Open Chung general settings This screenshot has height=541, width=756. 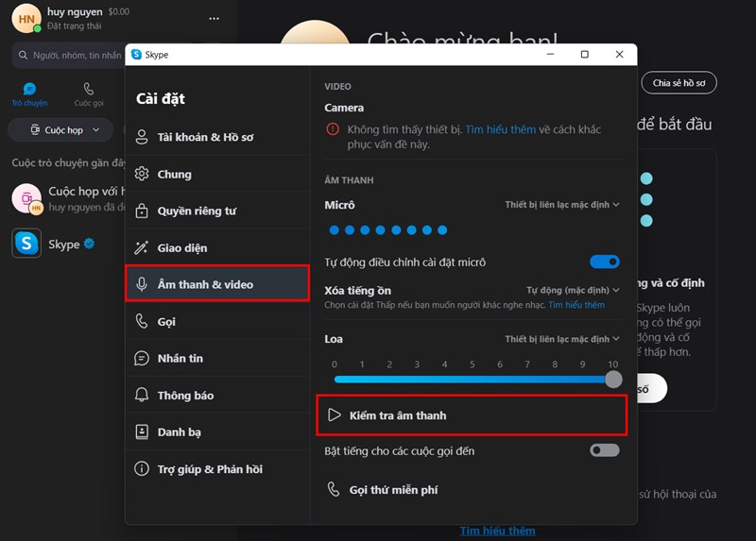point(217,174)
